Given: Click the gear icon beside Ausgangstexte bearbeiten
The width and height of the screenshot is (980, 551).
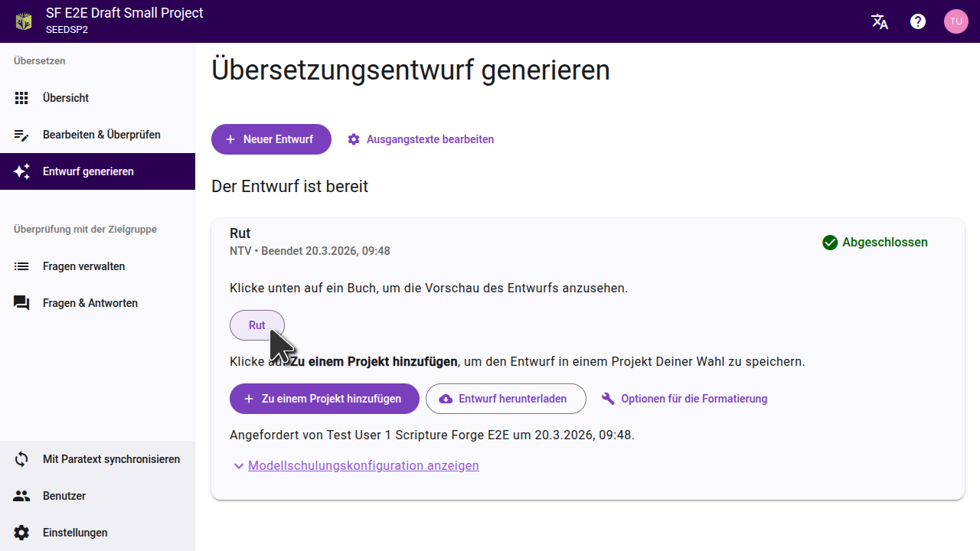Looking at the screenshot, I should [354, 139].
